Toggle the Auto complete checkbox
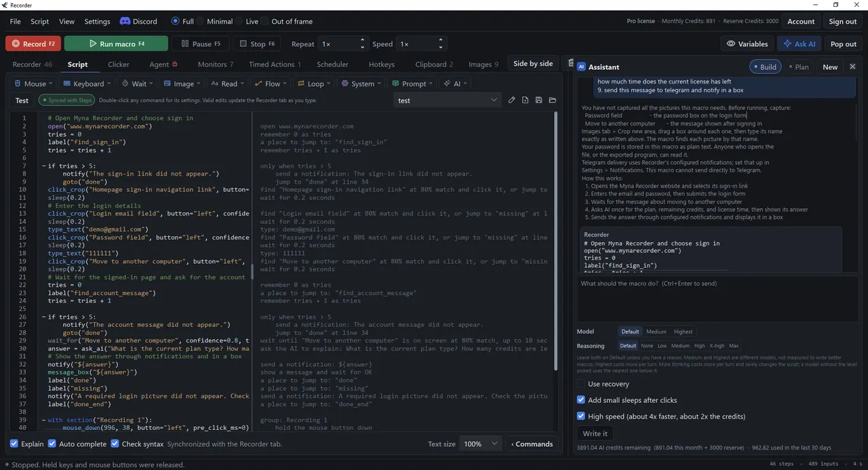 (77, 444)
